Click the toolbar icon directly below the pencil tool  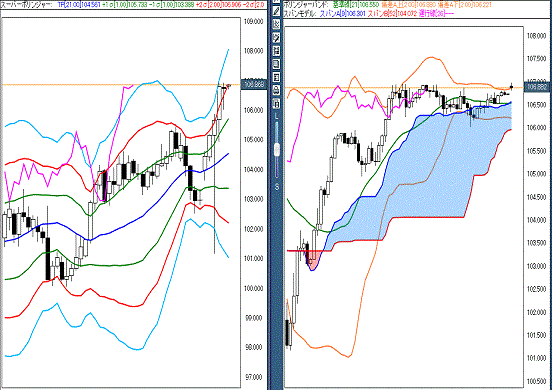pyautogui.click(x=277, y=24)
